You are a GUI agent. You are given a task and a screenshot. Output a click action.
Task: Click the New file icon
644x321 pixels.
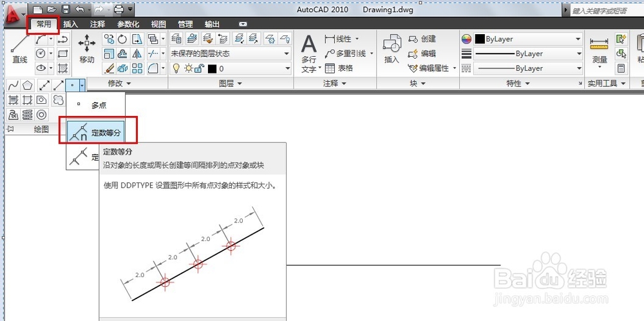click(37, 9)
